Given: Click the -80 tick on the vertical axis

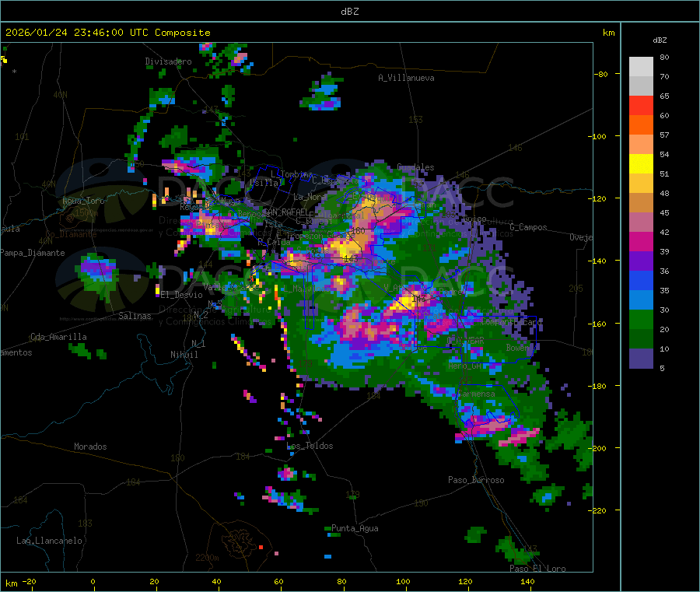Looking at the screenshot, I should 600,74.
